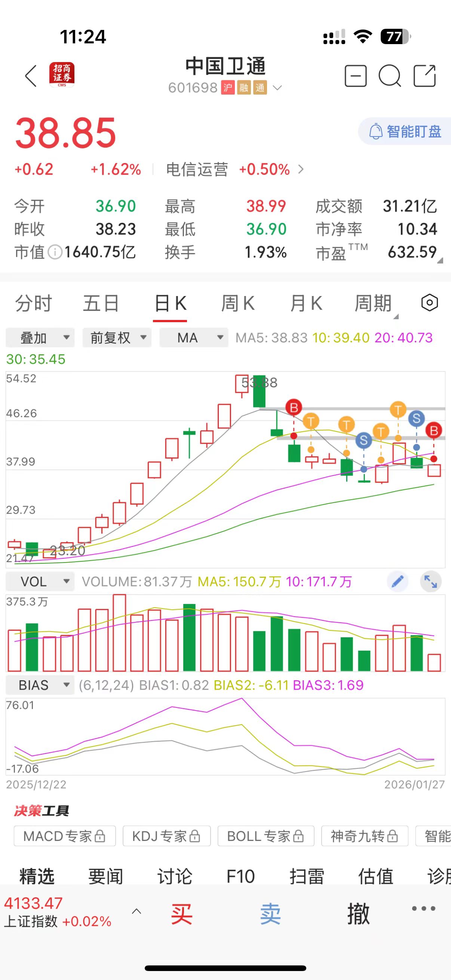Open chart settings hexagon gear icon
This screenshot has width=451, height=980.
click(430, 303)
